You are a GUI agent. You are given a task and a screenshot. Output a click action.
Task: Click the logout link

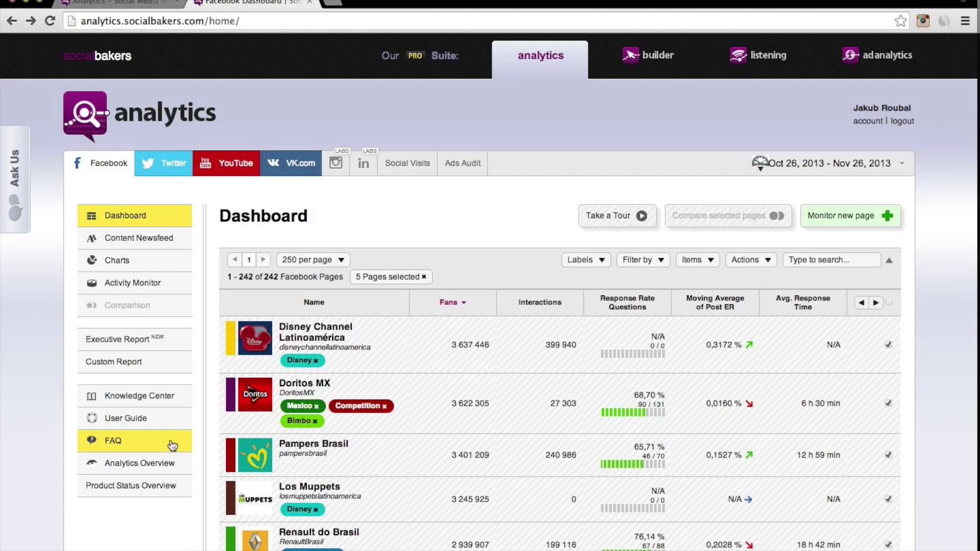(x=902, y=121)
